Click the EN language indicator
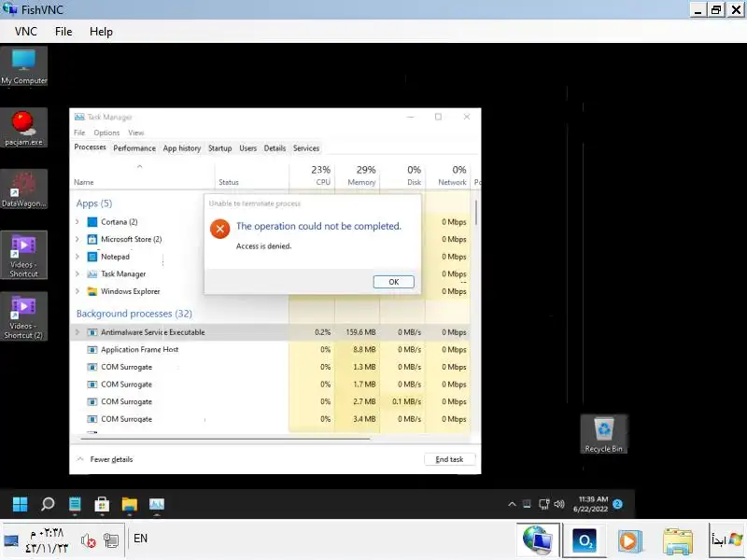Screen dimensions: 747x560 point(141,539)
